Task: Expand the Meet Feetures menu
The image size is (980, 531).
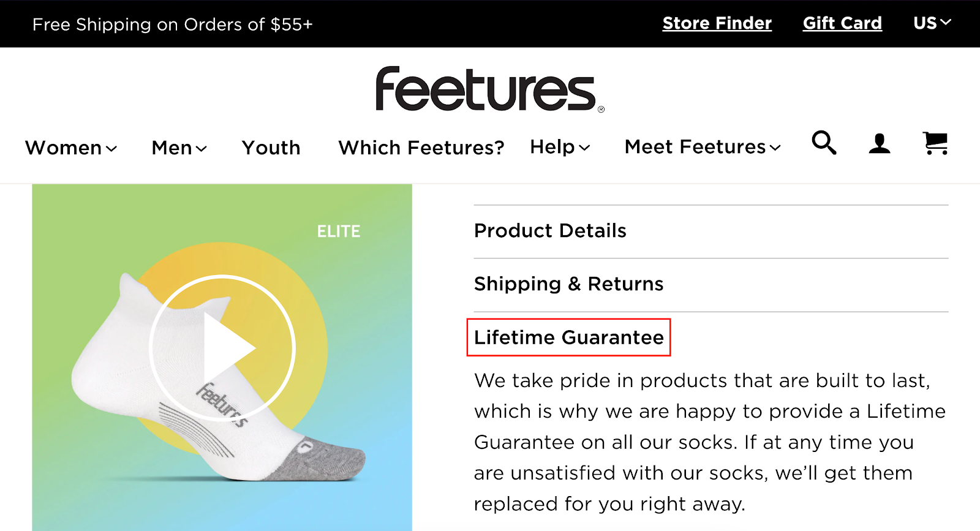Action: (x=702, y=148)
